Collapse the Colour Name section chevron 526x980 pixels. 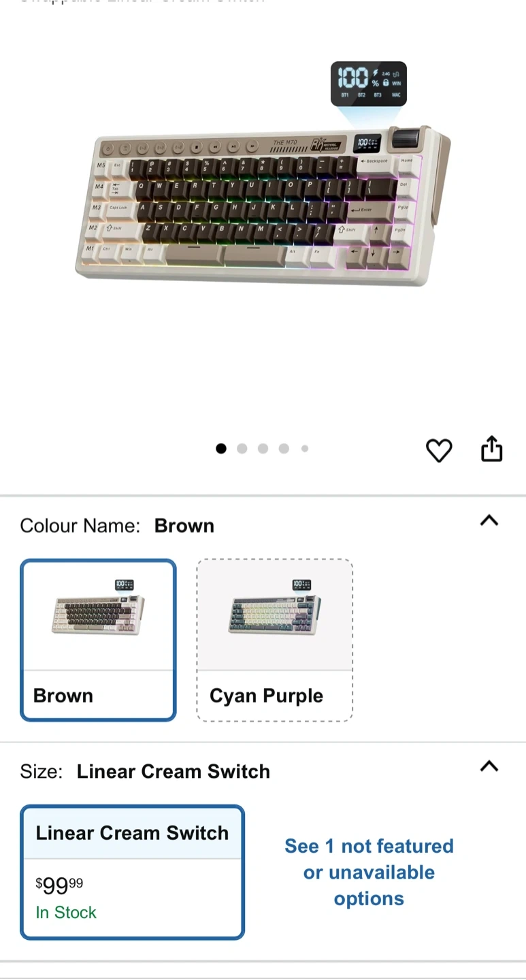coord(489,521)
